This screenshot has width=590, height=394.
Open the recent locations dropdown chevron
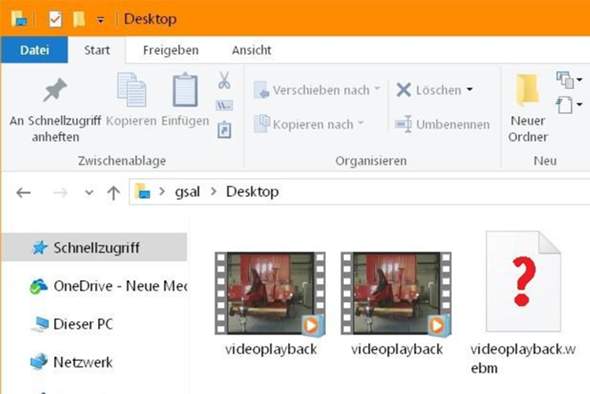tap(89, 193)
